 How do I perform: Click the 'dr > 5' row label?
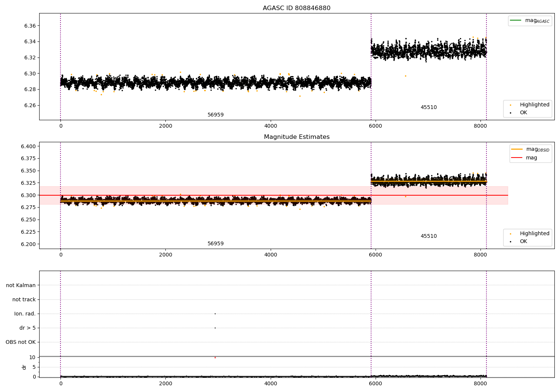[x=28, y=328]
